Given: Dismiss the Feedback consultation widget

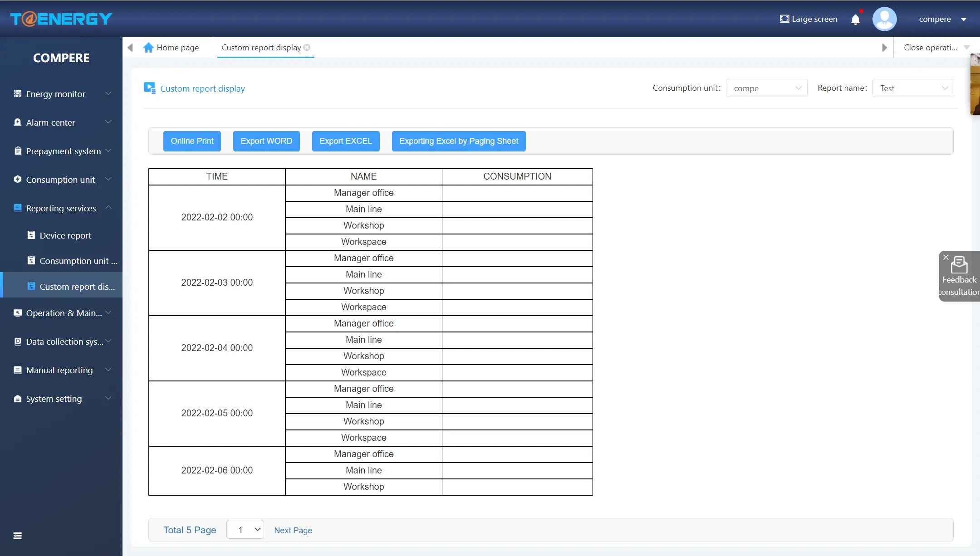Looking at the screenshot, I should click(946, 257).
